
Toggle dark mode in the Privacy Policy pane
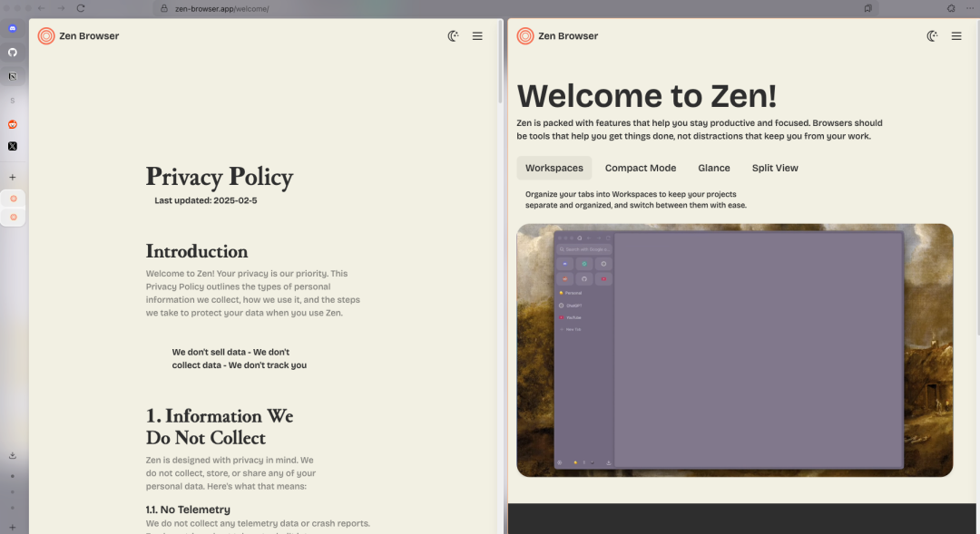coord(453,36)
